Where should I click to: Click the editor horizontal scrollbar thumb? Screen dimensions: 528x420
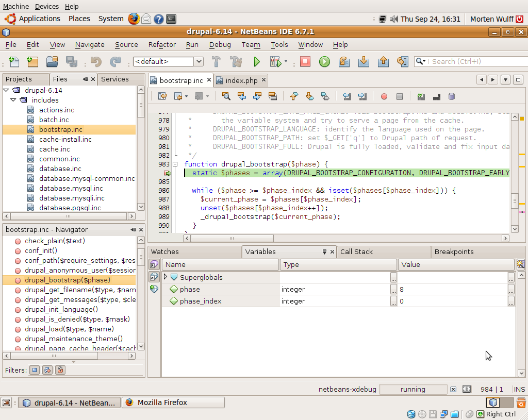coord(233,238)
